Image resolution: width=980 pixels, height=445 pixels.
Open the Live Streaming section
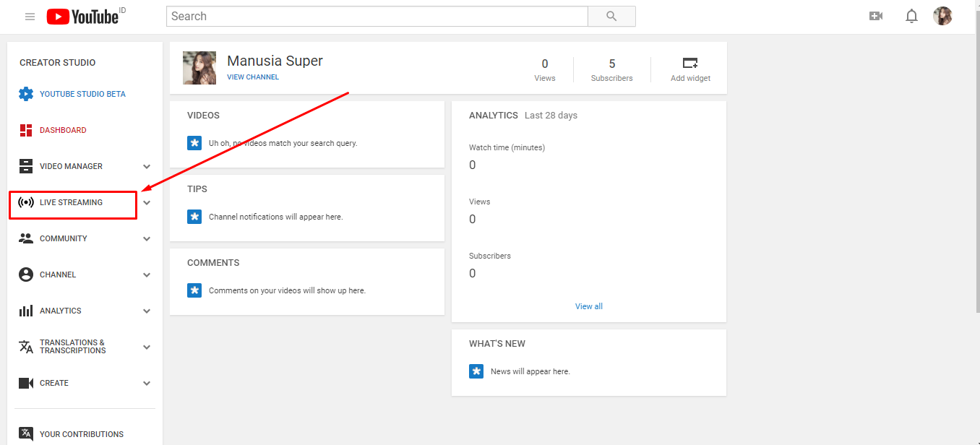(x=71, y=202)
